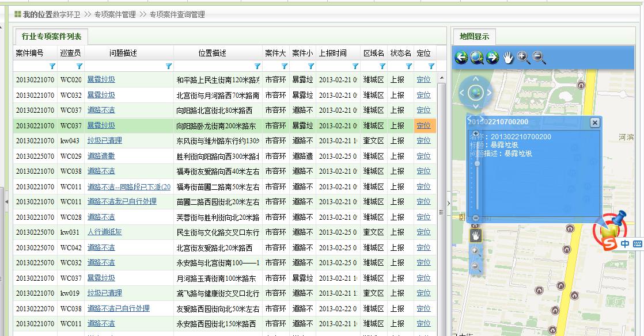Show full map extent with globe magnifier icon

(477, 58)
